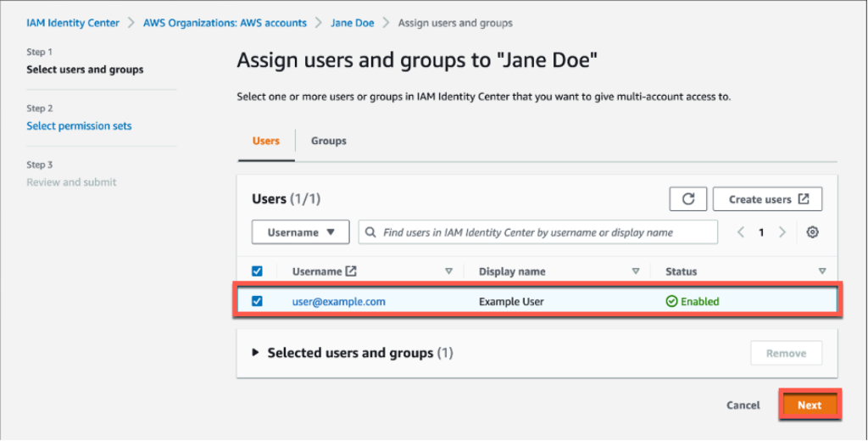Click Select users and groups step
The height and width of the screenshot is (441, 868).
click(x=85, y=70)
